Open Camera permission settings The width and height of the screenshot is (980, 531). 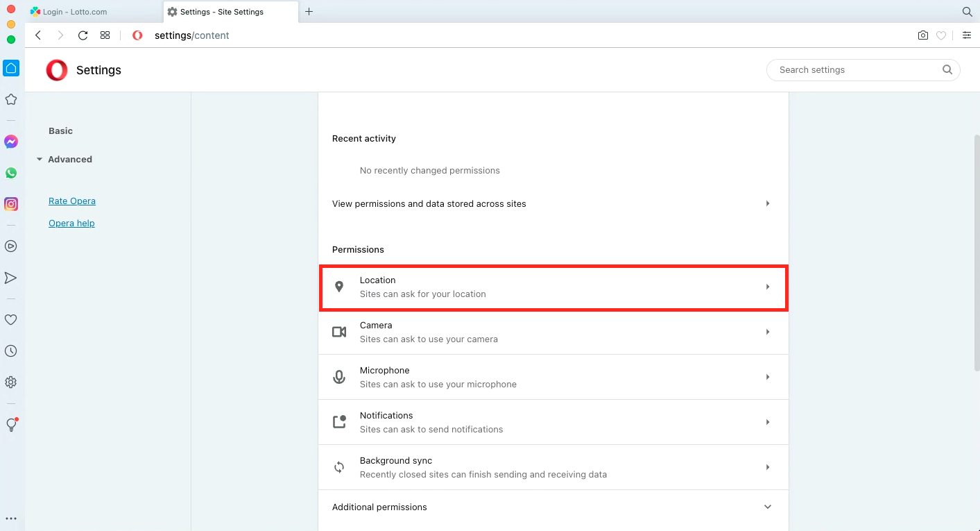pyautogui.click(x=553, y=332)
